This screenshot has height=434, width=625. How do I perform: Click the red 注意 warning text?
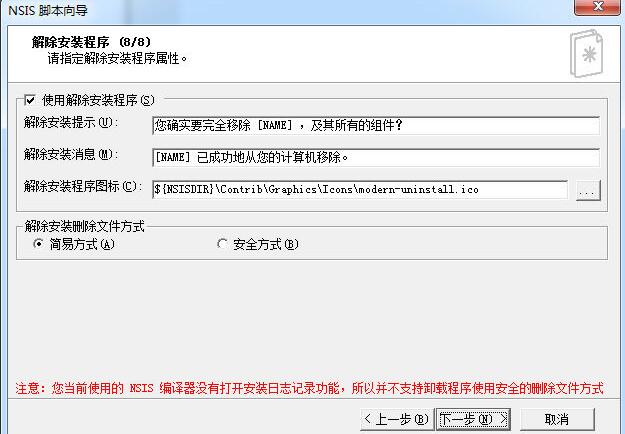click(x=309, y=388)
